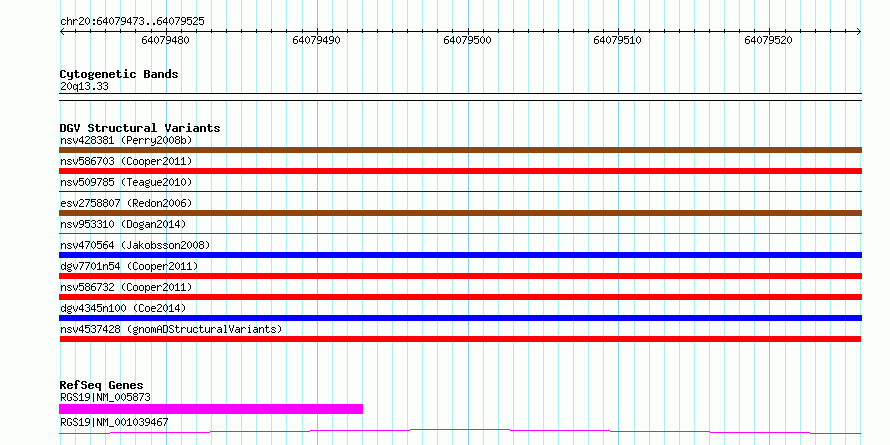
Task: Click the Cytogenetic Bands track heading
Action: click(119, 74)
